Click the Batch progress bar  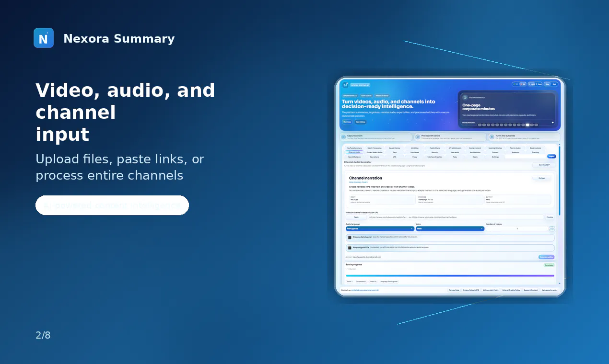coord(450,275)
